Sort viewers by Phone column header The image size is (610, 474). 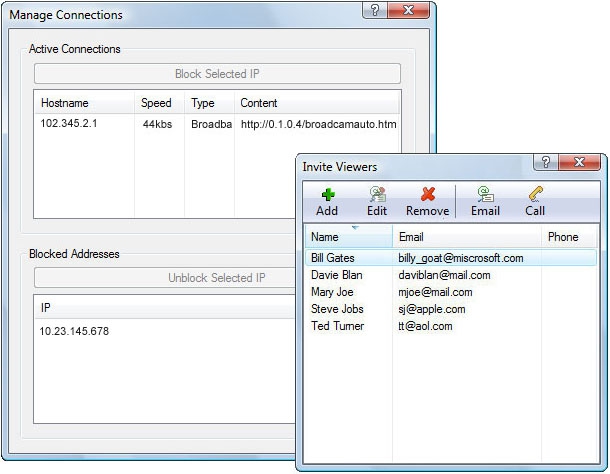pos(569,236)
